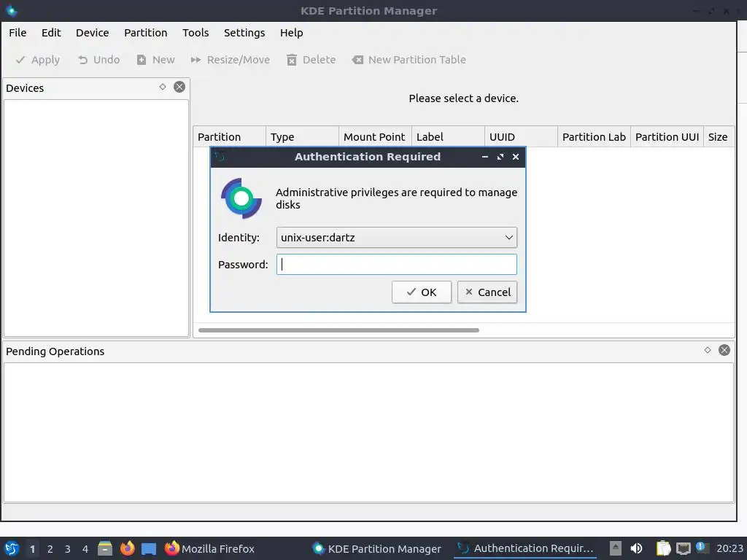Click the Partition Manager logo in dialog
This screenshot has height=560, width=747.
(241, 198)
